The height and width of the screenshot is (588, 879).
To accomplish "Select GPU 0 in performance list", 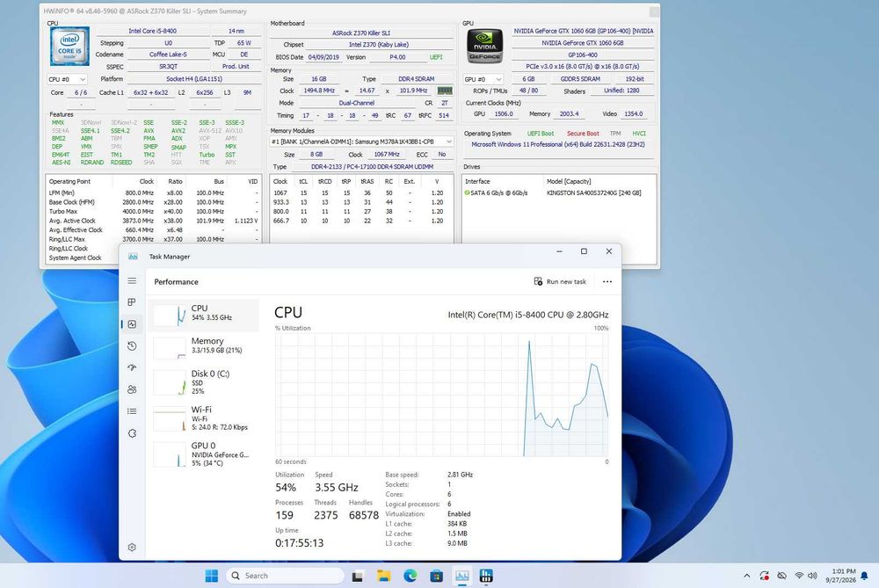I will [204, 454].
